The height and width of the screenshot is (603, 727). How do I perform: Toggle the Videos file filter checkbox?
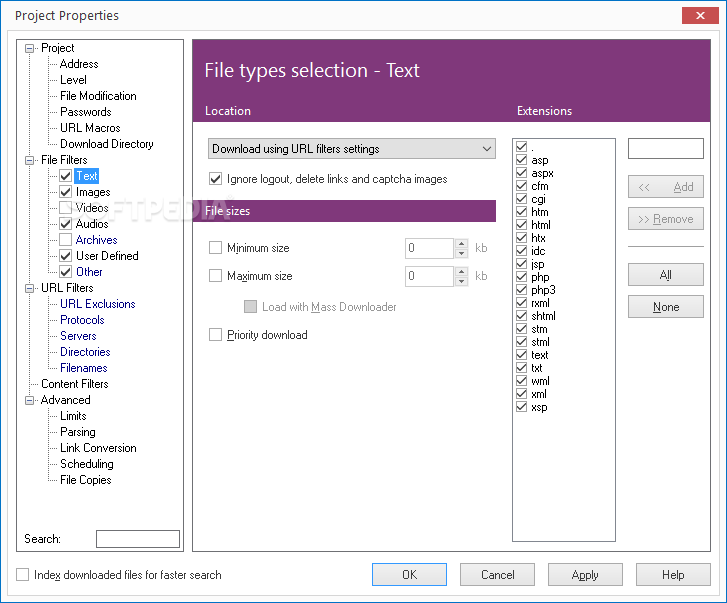click(66, 208)
